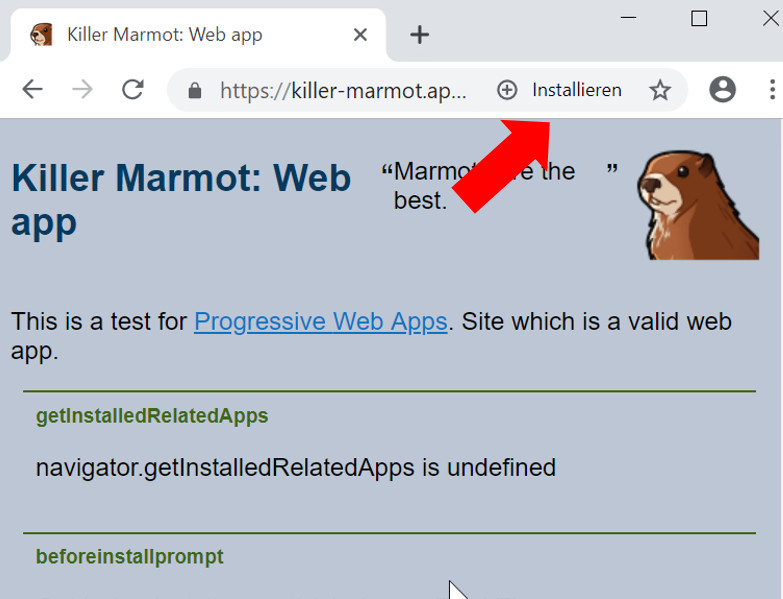Viewport: 783px width, 599px height.
Task: Click the marmot favicon on the tab
Action: (x=41, y=35)
